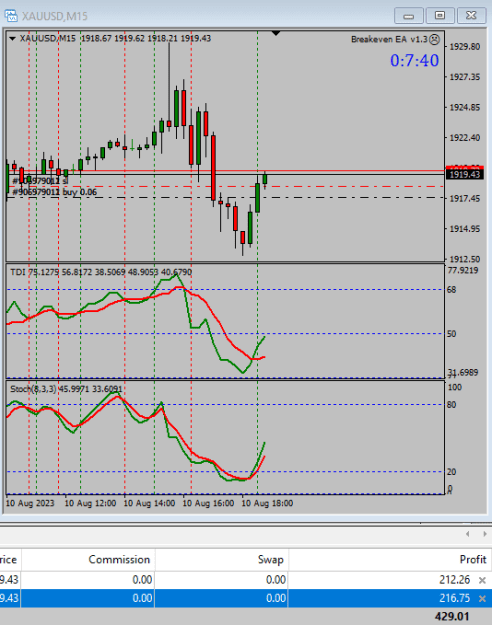Open the one-click trading arrow beside XAUUSD,M15

(12, 39)
